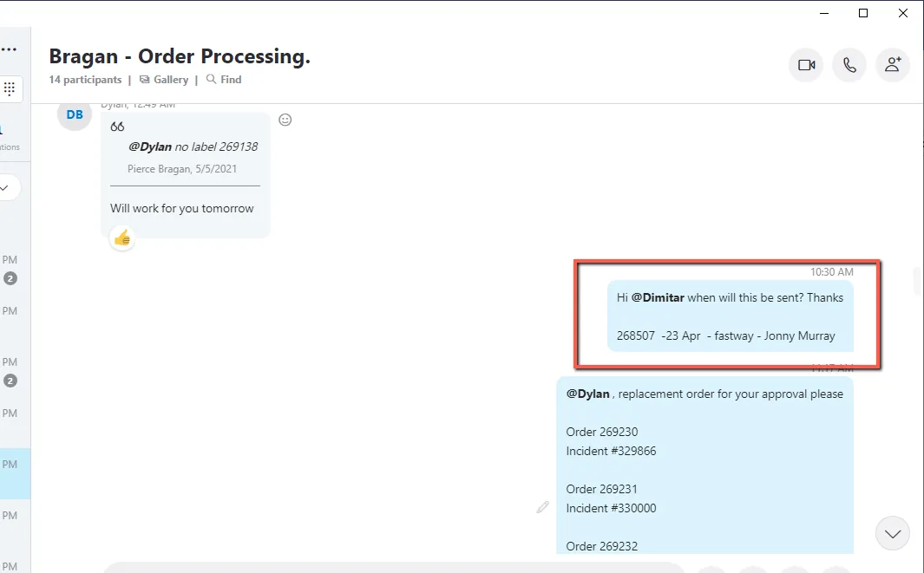
Task: Click the quotation mark icon in Dylan's message
Action: pos(117,127)
